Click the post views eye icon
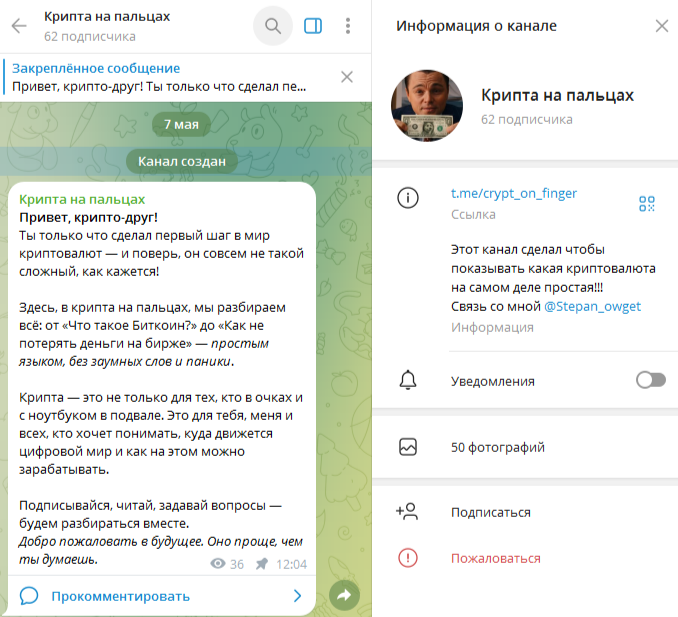Viewport: 678px width, 617px height. point(218,563)
